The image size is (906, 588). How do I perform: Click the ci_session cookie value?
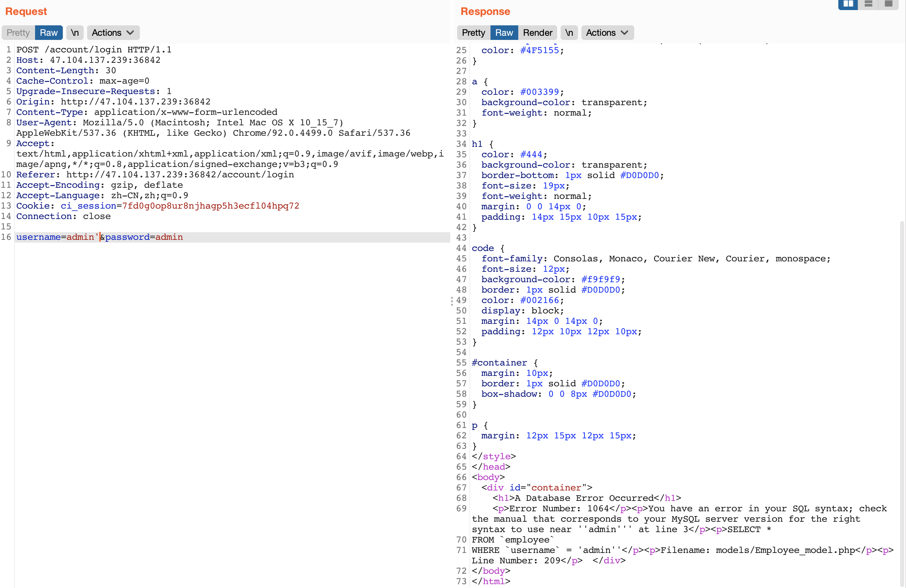pyautogui.click(x=210, y=206)
